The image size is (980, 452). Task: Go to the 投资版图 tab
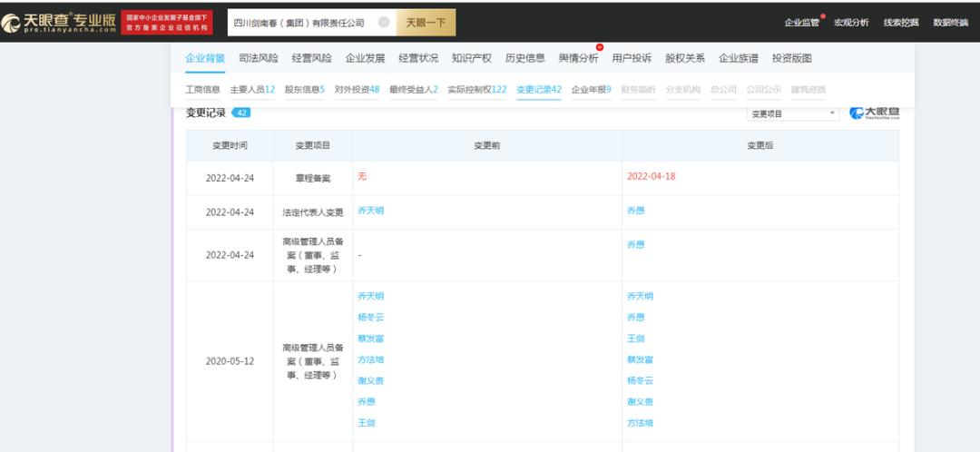792,58
